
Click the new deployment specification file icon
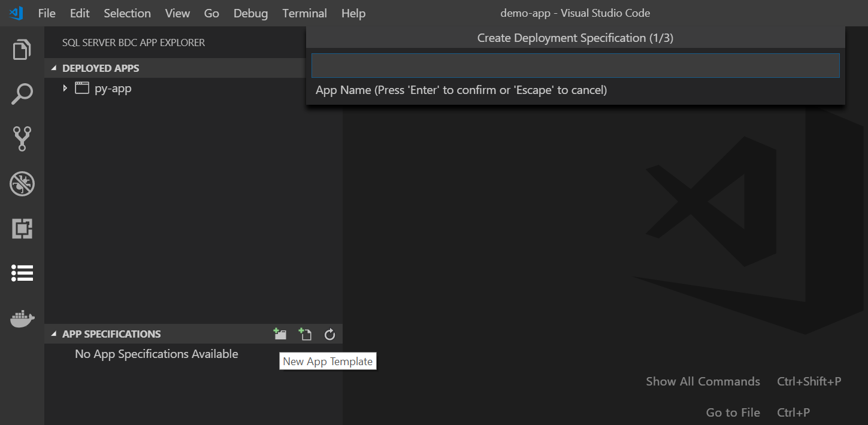coord(305,334)
